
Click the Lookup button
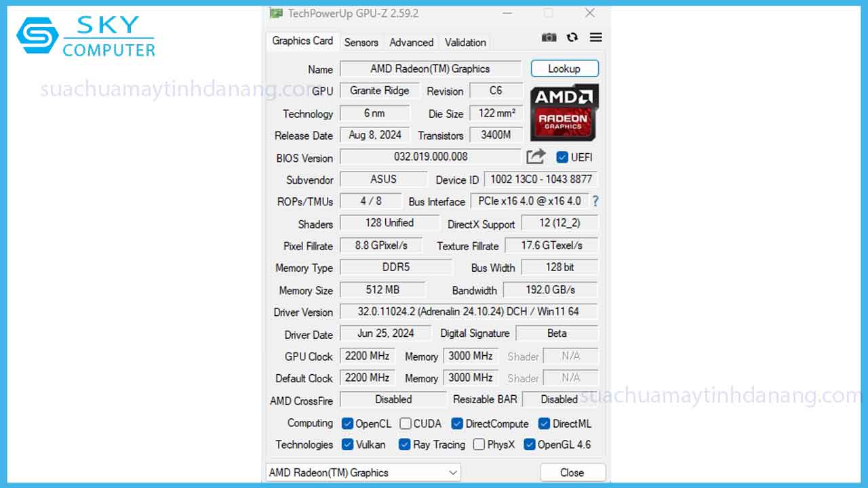[x=564, y=68]
